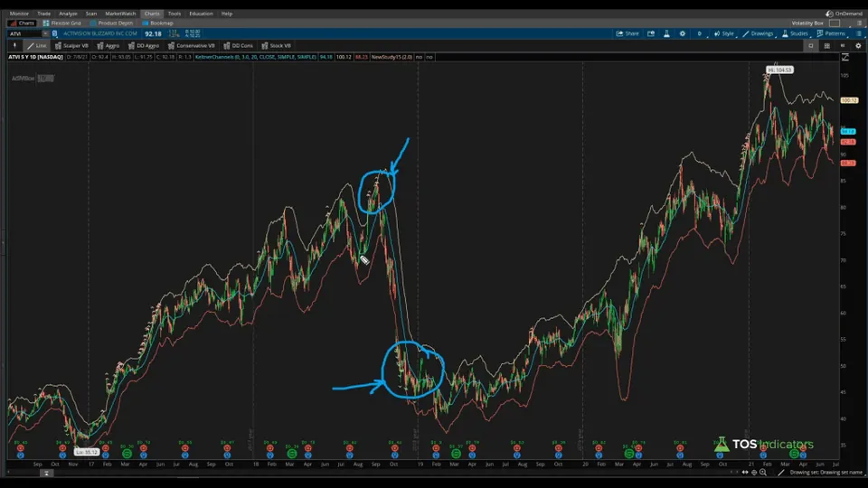Open the Flexible Grid sub-tab

[62, 23]
